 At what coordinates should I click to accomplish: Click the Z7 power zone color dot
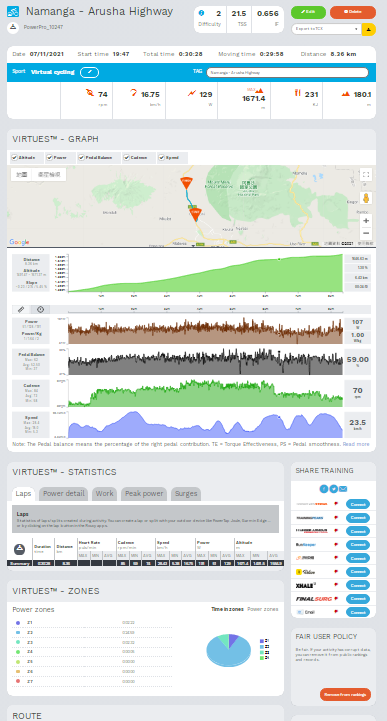(18, 681)
